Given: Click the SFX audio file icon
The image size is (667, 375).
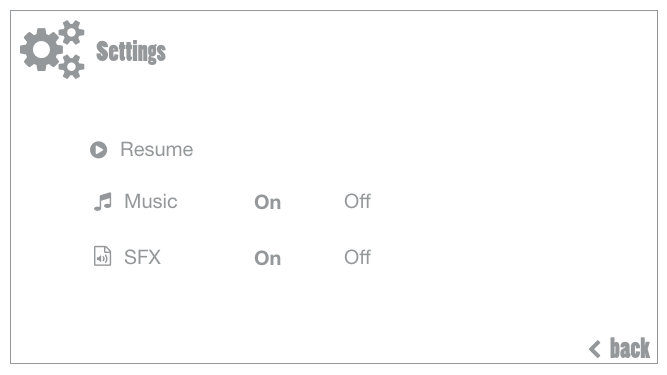Looking at the screenshot, I should (x=103, y=256).
